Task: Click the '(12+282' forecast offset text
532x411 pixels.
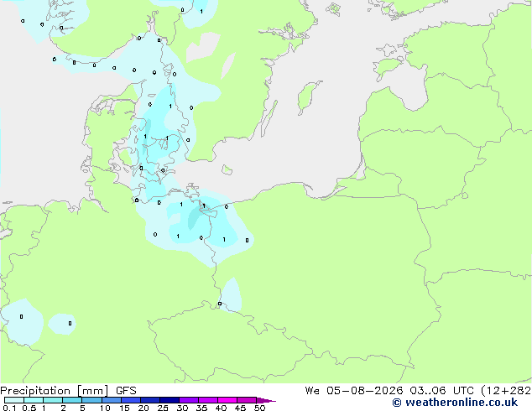Action: tap(505, 391)
